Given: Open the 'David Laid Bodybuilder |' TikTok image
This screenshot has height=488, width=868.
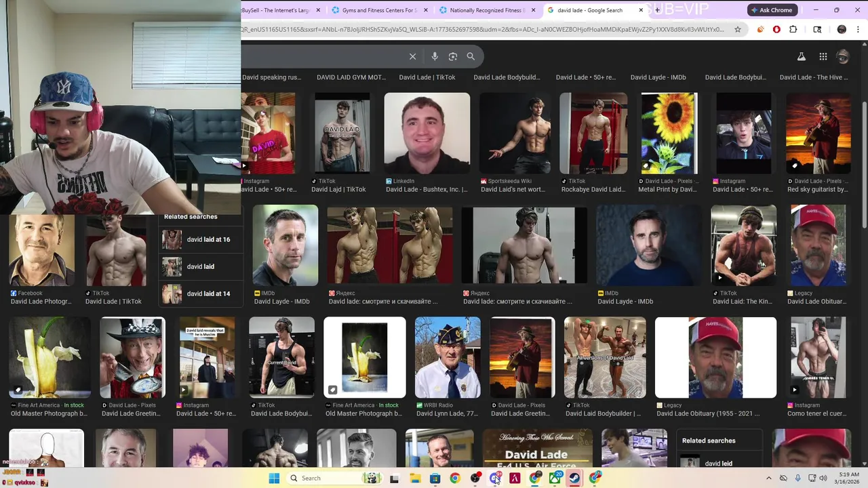Looking at the screenshot, I should point(605,357).
